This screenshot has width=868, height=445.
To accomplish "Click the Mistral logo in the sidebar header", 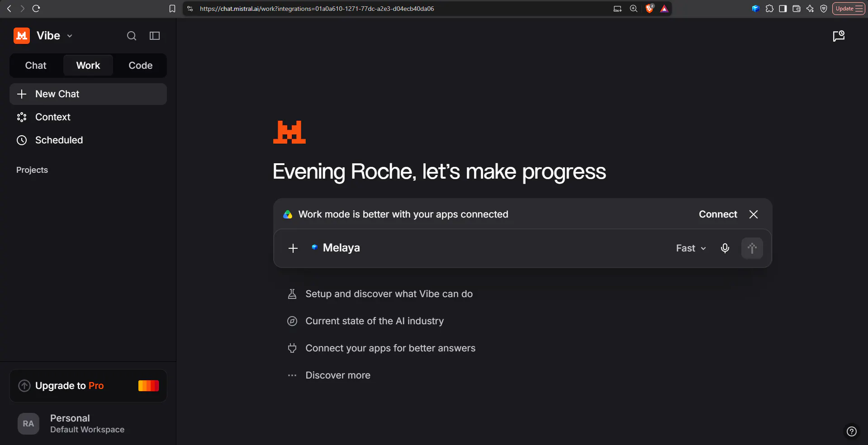I will click(x=22, y=36).
